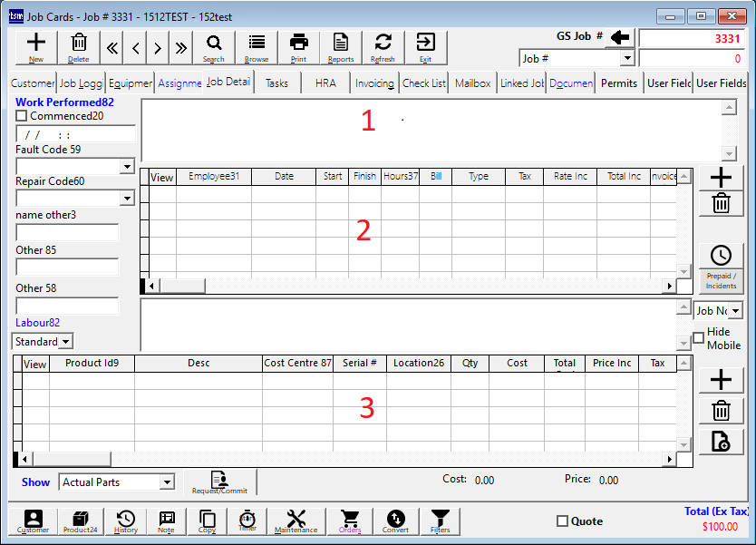Expand the Standard labour dropdown

[x=66, y=342]
